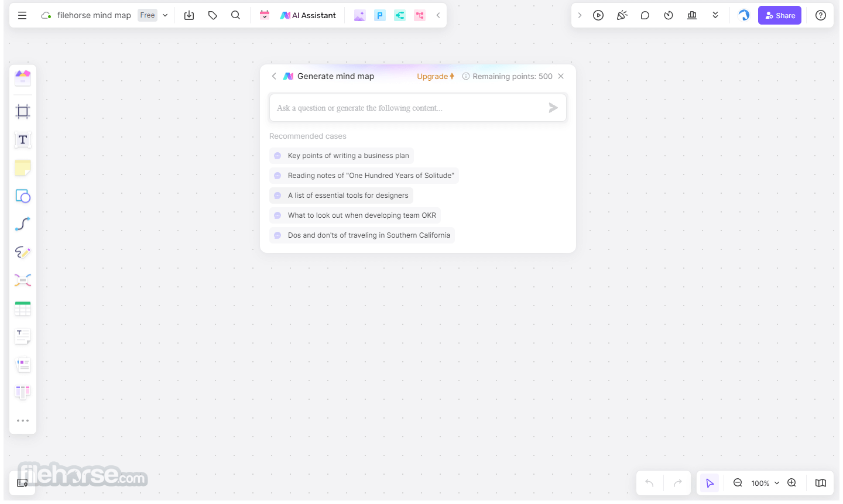Select the purple card list tool in sidebar
The width and height of the screenshot is (843, 504).
(23, 365)
